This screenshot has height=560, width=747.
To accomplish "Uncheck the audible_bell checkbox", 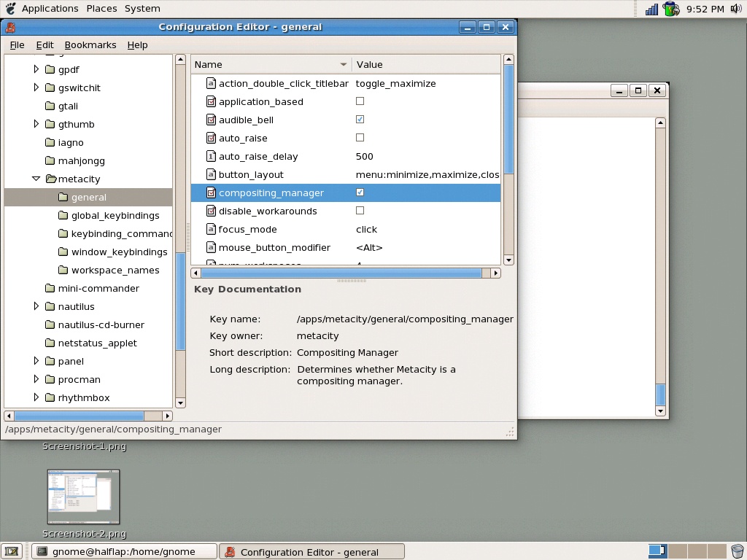I will 360,119.
